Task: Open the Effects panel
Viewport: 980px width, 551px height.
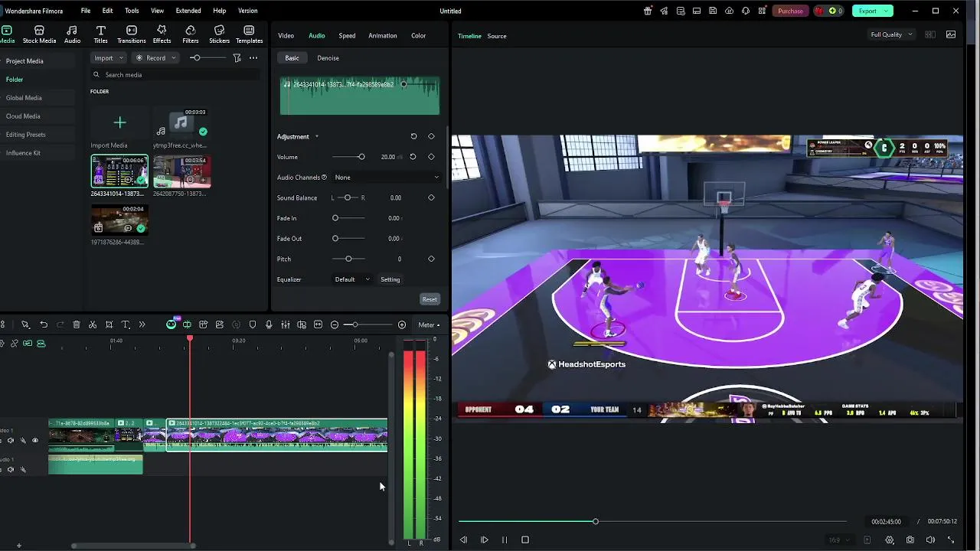Action: [x=162, y=34]
